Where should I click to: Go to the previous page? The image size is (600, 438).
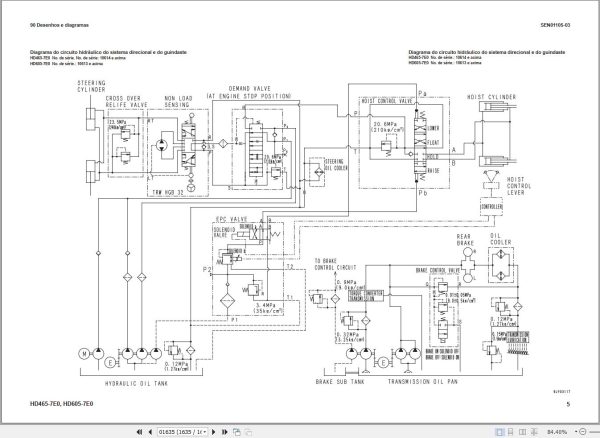[x=150, y=432]
